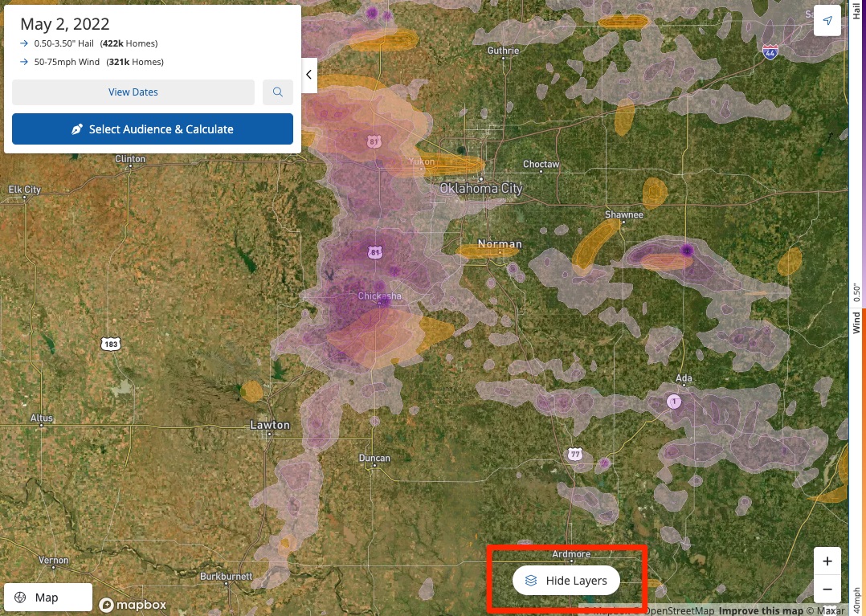The image size is (866, 616).
Task: Click Select Audience & Calculate
Action: tap(153, 129)
